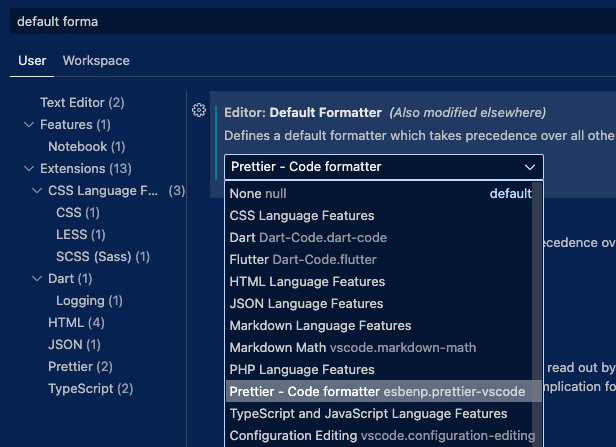
Task: Open TypeScript (2) settings category
Action: [x=90, y=388]
